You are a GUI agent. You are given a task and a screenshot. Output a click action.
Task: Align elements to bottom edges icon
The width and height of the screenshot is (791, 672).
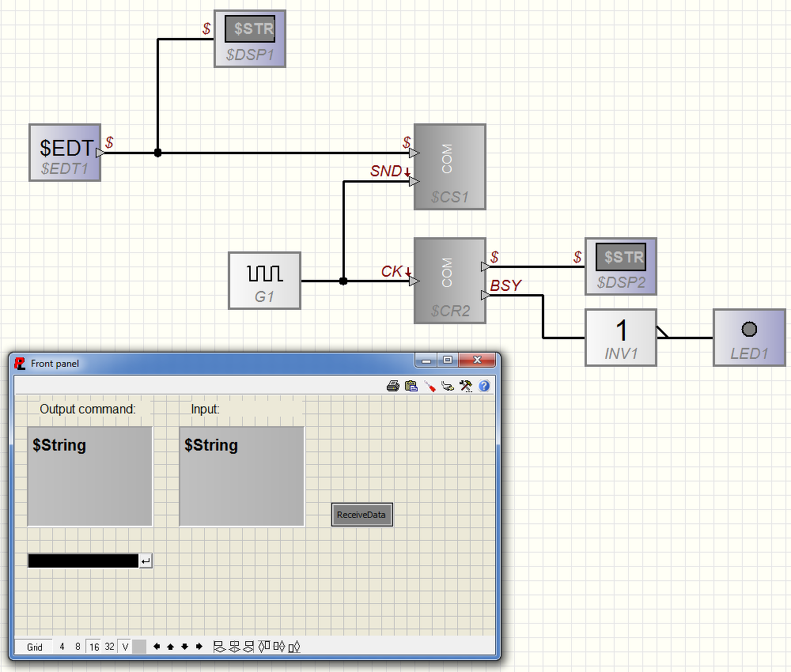(294, 646)
